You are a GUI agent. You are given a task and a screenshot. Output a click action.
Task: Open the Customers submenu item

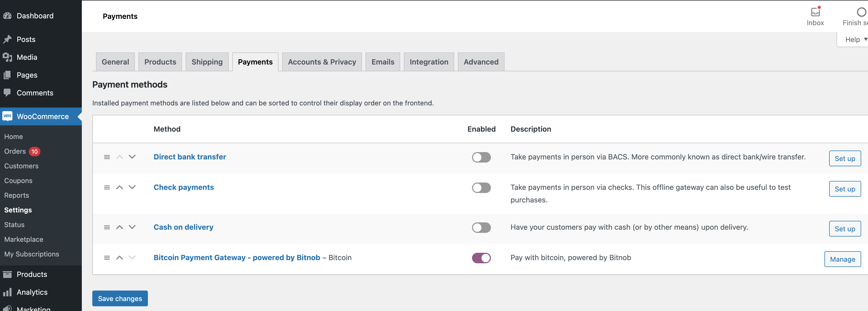coord(21,166)
